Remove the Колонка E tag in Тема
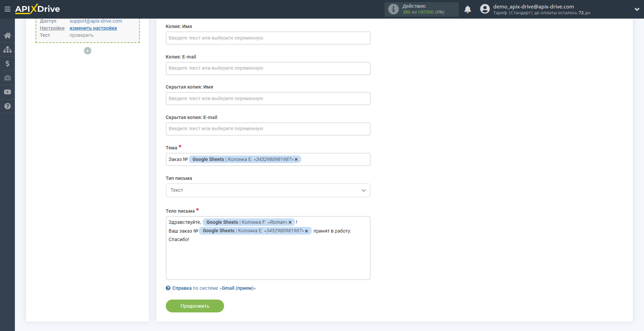644x331 pixels. coord(296,160)
